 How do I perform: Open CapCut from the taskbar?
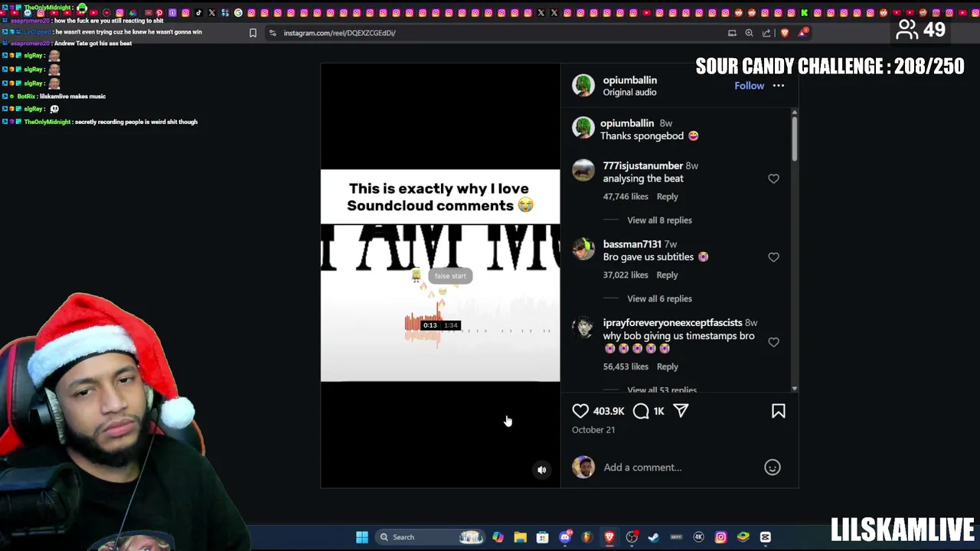(765, 537)
